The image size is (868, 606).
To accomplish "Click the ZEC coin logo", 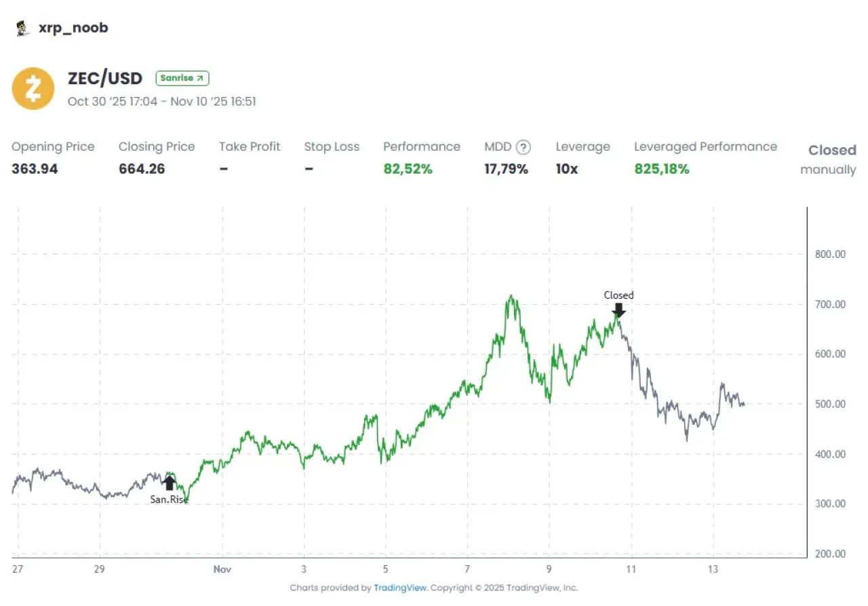I will (x=33, y=88).
